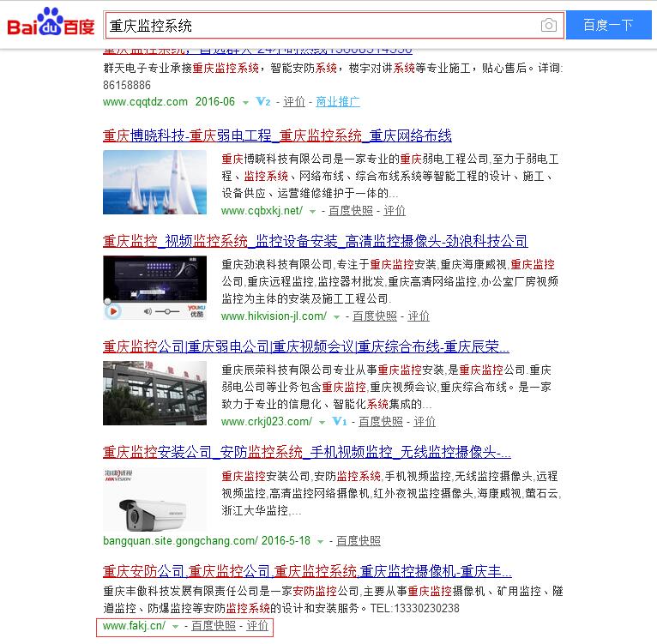Click V2 credibility badge beside www.cqqtdz.com
The height and width of the screenshot is (644, 657).
(x=263, y=102)
